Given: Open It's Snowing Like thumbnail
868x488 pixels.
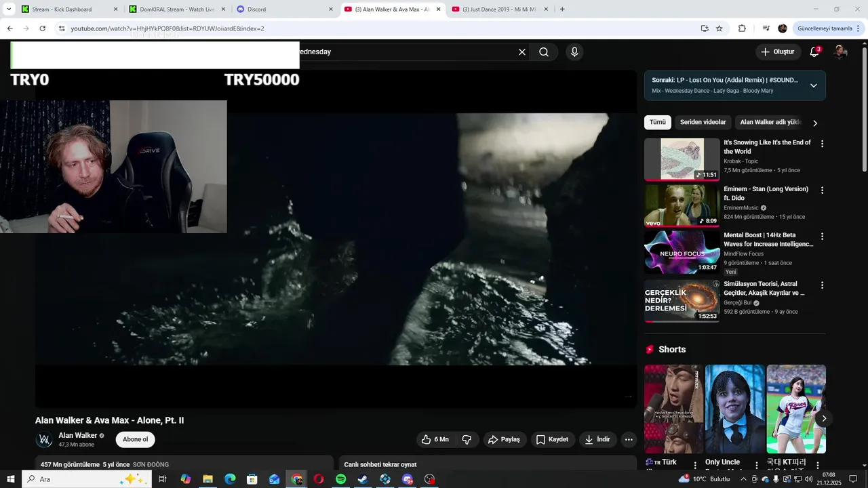Looking at the screenshot, I should pyautogui.click(x=682, y=159).
